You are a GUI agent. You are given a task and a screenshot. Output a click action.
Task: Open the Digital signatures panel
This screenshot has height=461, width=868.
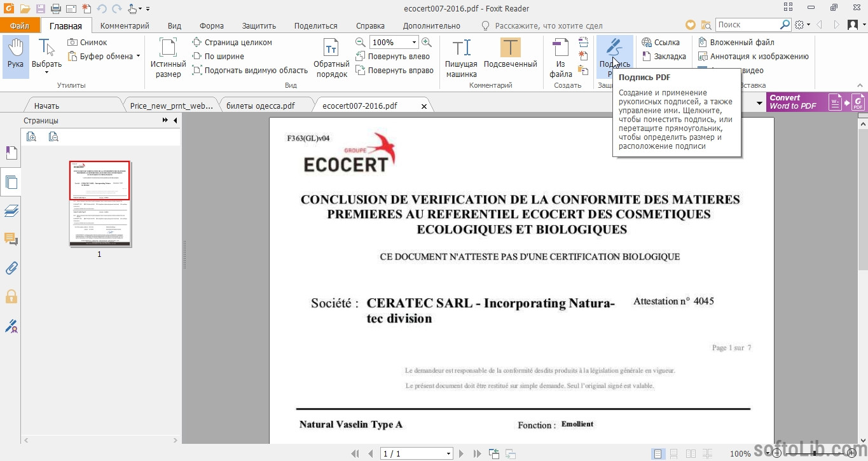point(11,326)
